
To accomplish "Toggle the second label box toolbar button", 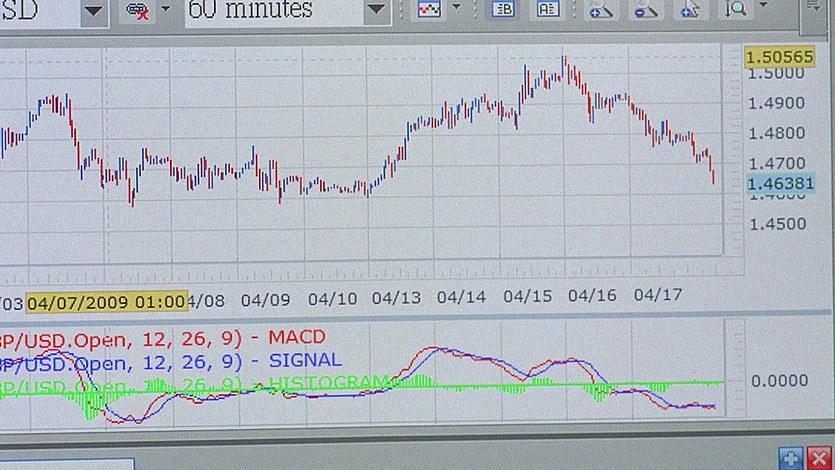I will pyautogui.click(x=548, y=9).
